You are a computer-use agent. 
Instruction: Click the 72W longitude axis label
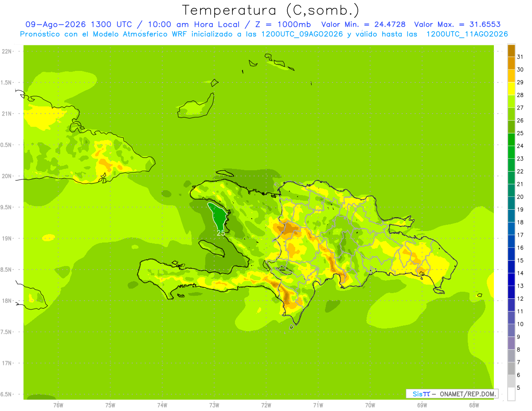(x=266, y=406)
